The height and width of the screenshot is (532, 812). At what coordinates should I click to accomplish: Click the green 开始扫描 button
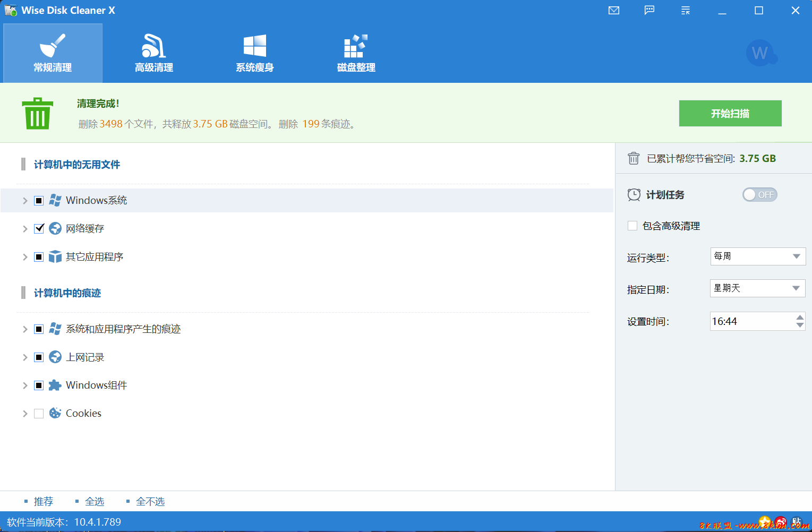(x=730, y=114)
